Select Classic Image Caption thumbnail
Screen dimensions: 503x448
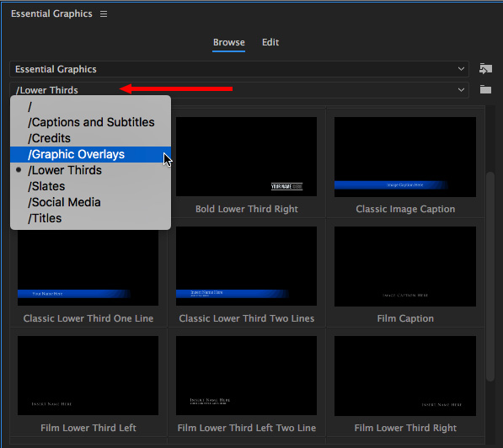pos(405,157)
